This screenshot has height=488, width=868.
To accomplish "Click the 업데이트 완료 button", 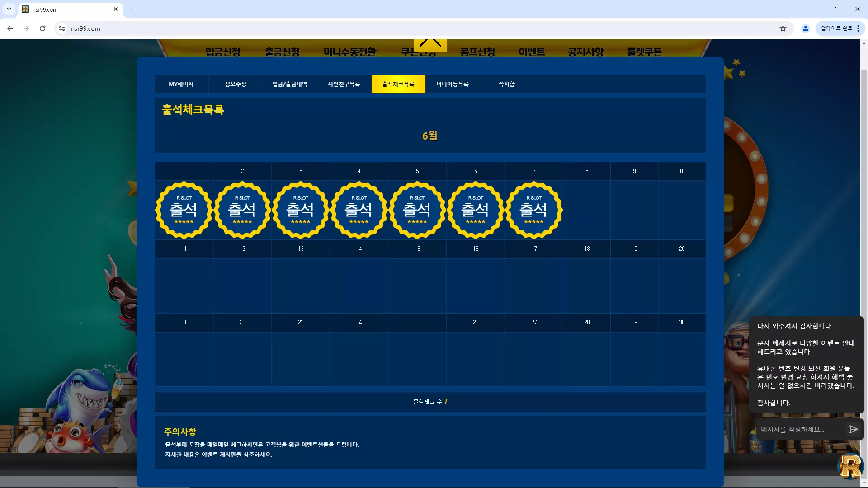I will pos(836,28).
